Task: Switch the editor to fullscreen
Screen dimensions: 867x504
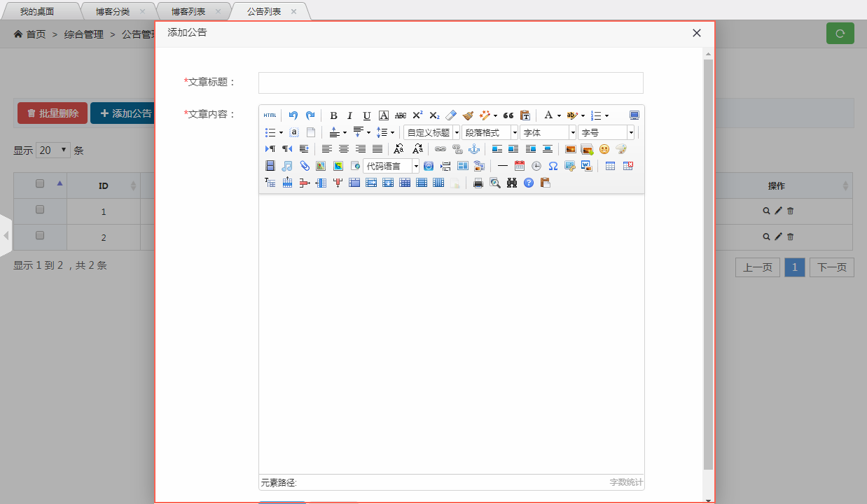Action: (x=634, y=115)
